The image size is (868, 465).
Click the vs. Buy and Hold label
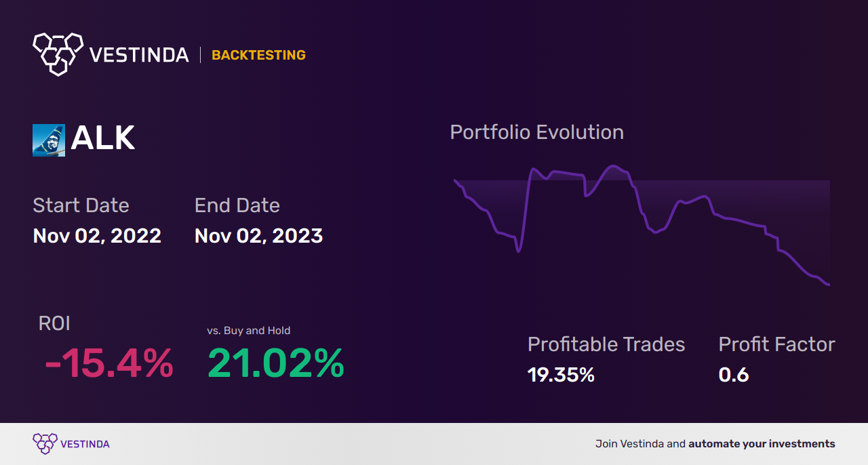[248, 331]
